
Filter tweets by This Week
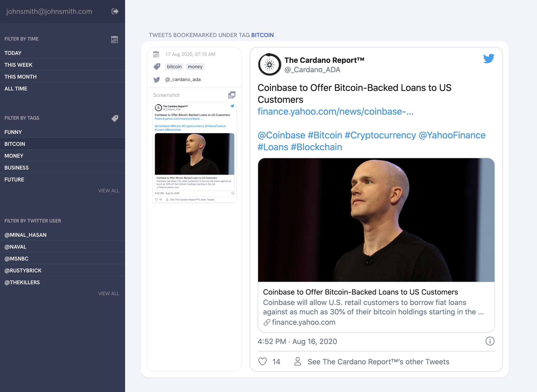pyautogui.click(x=63, y=65)
